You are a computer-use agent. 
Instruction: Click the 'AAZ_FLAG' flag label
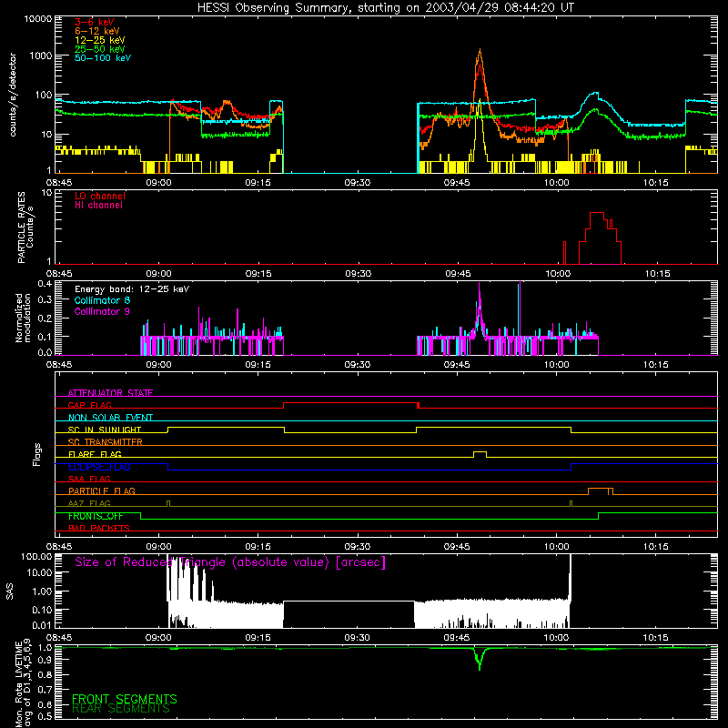(x=89, y=503)
